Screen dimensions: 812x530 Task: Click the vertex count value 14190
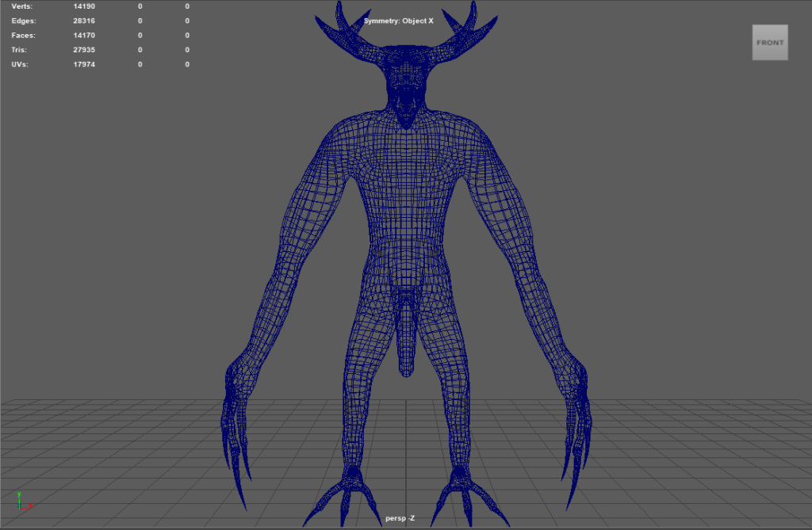point(84,6)
